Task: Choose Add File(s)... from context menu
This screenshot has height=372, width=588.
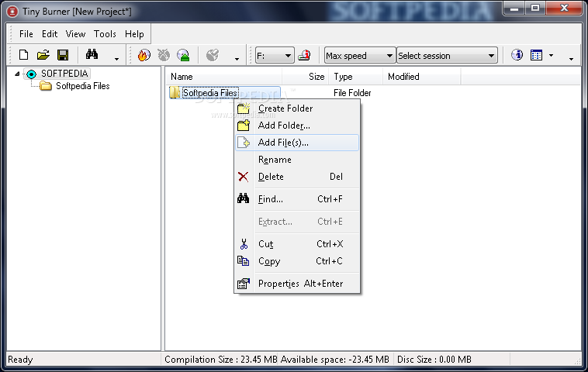Action: coord(297,143)
